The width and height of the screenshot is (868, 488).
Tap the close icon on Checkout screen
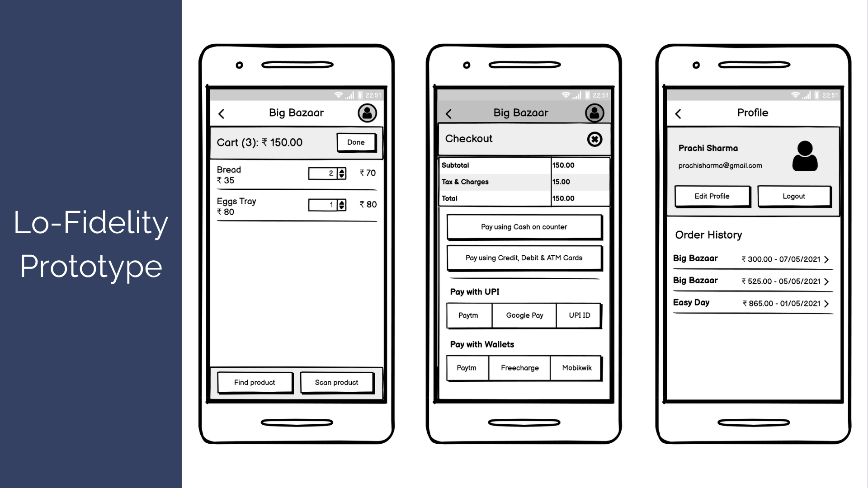tap(594, 139)
